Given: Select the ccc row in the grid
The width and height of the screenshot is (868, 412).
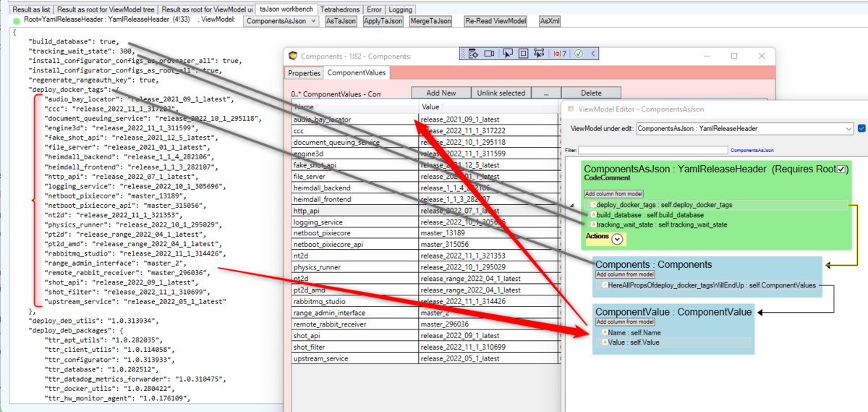Looking at the screenshot, I should [425, 131].
